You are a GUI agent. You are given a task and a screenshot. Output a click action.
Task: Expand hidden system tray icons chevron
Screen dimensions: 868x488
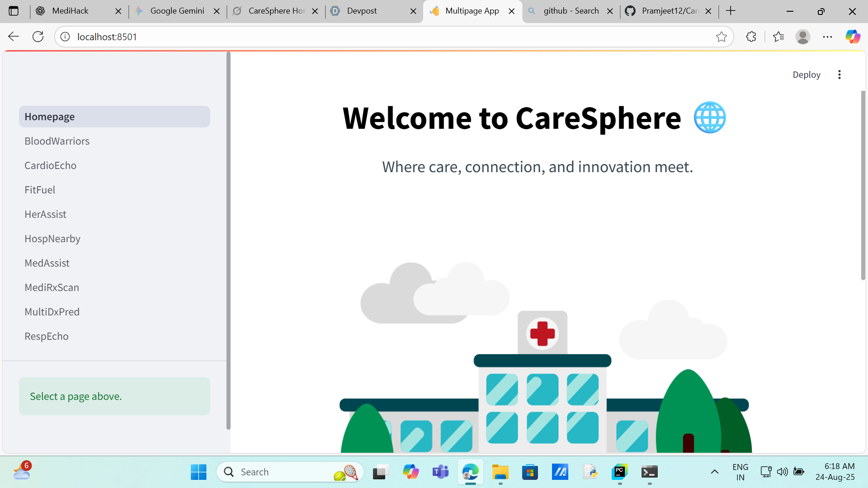point(714,472)
